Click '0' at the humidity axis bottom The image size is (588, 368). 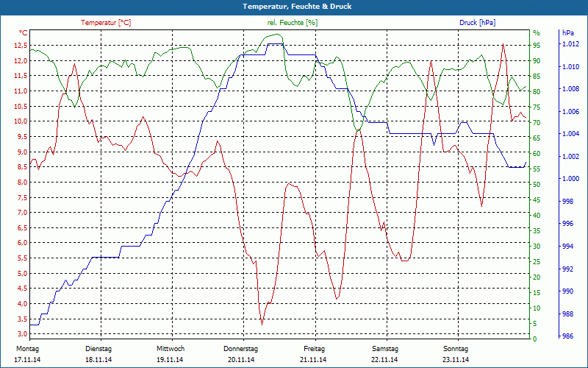[535, 339]
